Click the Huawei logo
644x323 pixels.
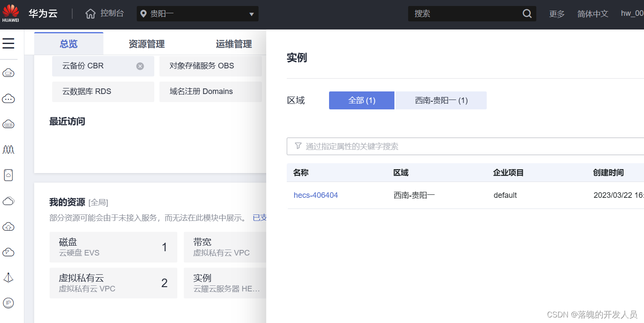(11, 13)
